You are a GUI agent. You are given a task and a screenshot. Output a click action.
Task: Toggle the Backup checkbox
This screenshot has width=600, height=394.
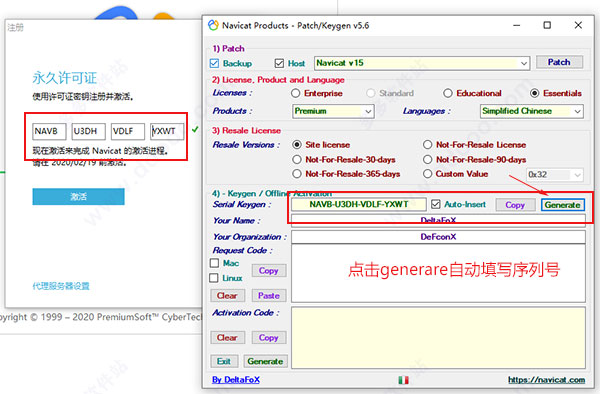[214, 63]
